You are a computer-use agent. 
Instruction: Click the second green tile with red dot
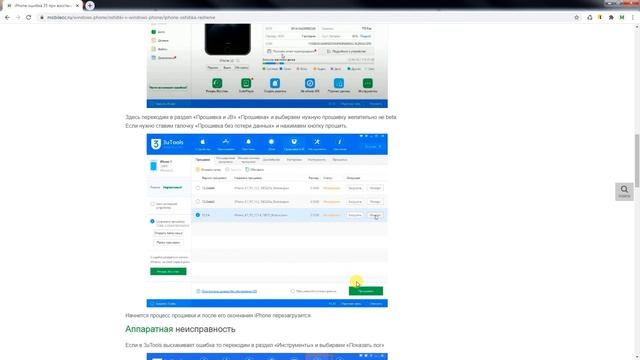246,83
